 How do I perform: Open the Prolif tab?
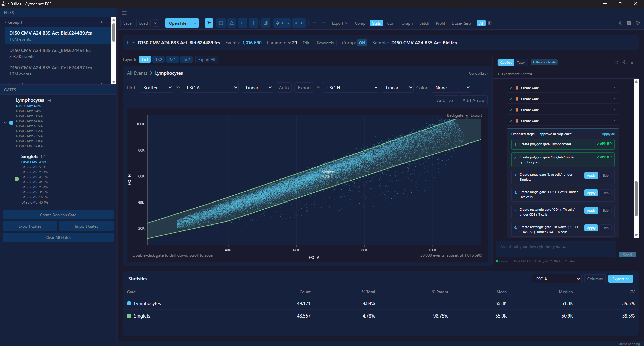440,23
